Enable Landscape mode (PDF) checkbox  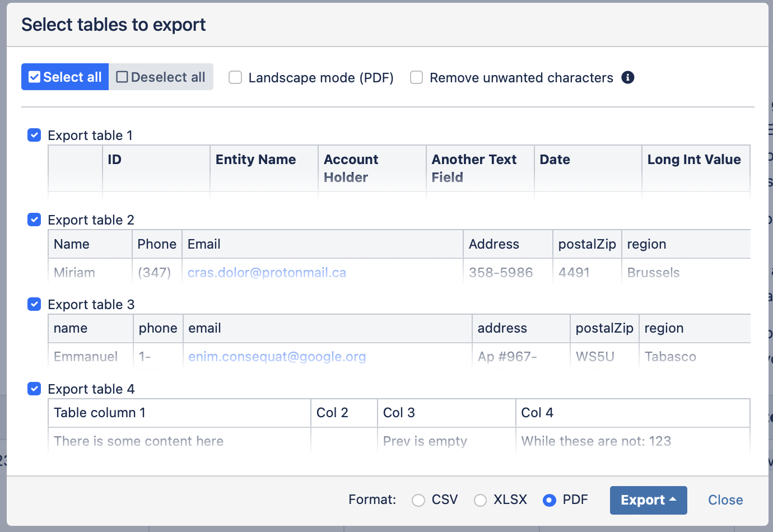tap(235, 77)
